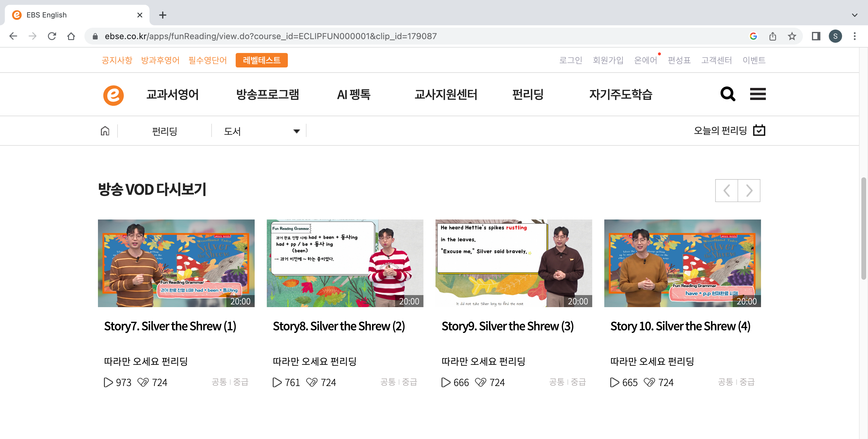
Task: Open the tab search chevron
Action: point(854,15)
